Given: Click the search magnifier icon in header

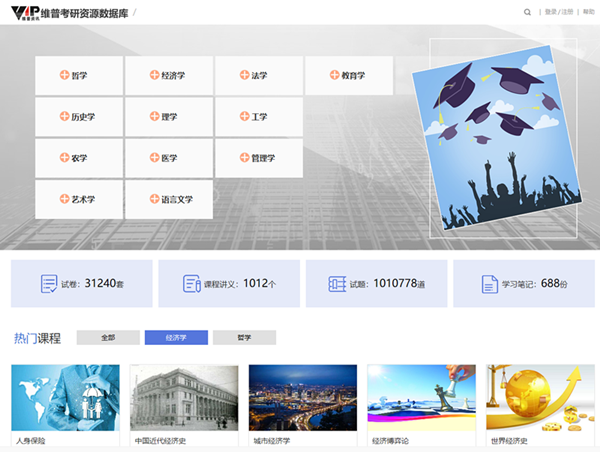Looking at the screenshot, I should tap(528, 12).
